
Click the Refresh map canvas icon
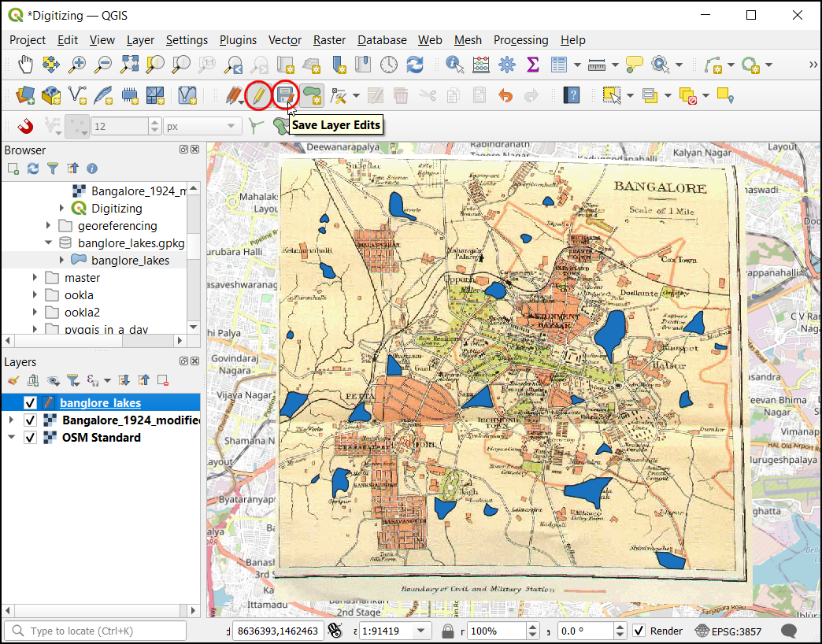(415, 65)
